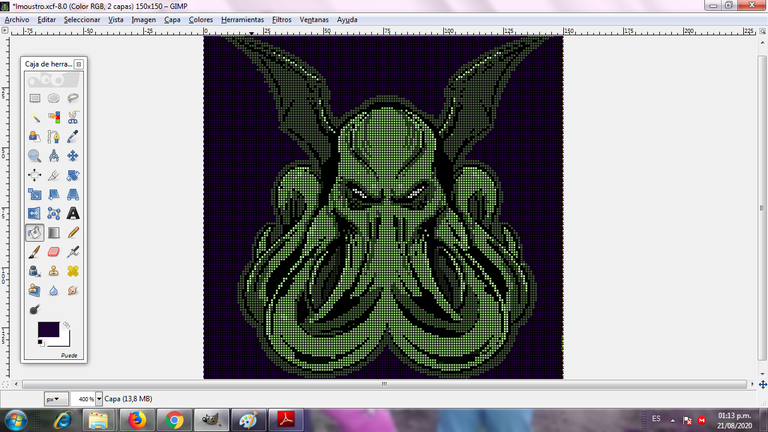This screenshot has height=432, width=768.
Task: Select the Paintbrush tool
Action: 34,252
